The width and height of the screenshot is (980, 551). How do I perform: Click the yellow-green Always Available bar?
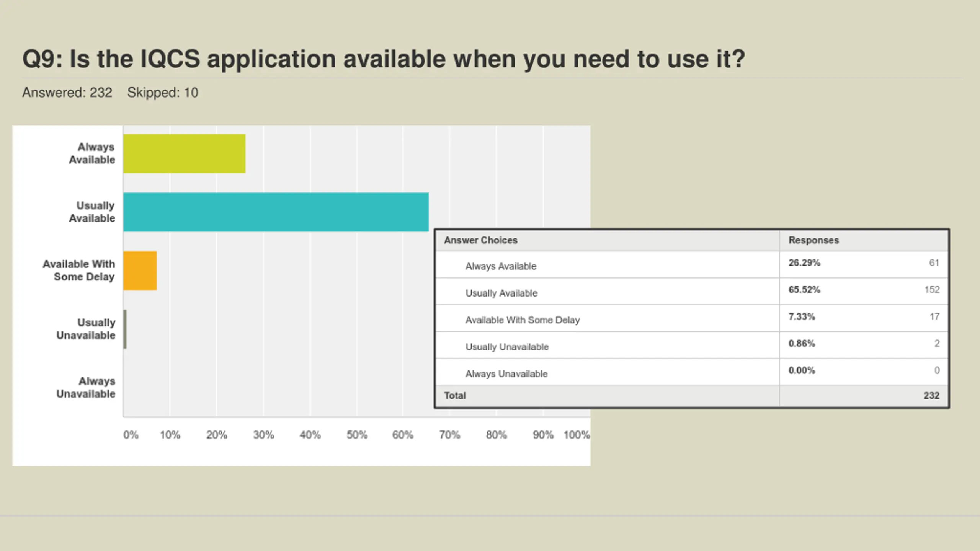tap(184, 153)
